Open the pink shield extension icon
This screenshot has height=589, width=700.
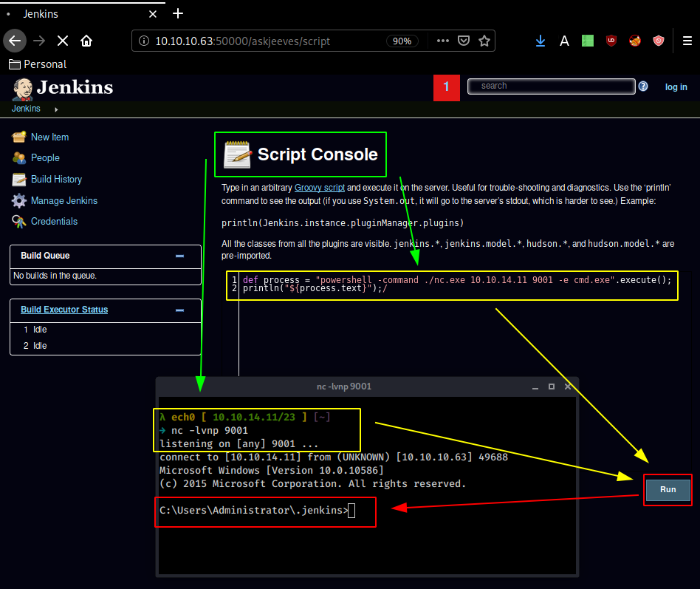(659, 41)
